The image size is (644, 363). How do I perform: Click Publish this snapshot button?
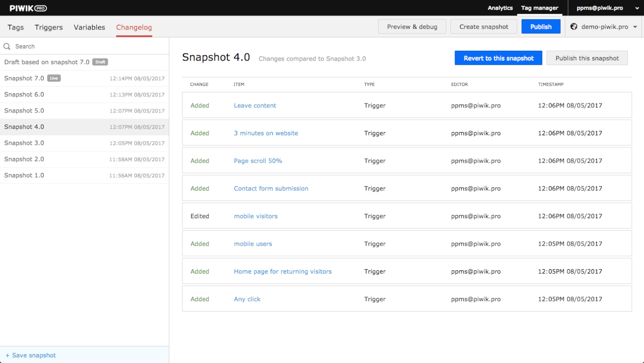point(587,58)
